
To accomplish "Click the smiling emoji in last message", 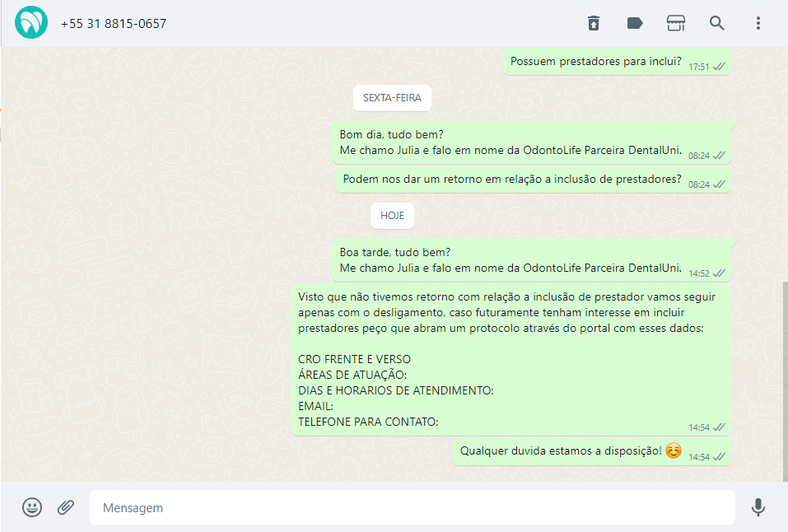I will point(674,450).
